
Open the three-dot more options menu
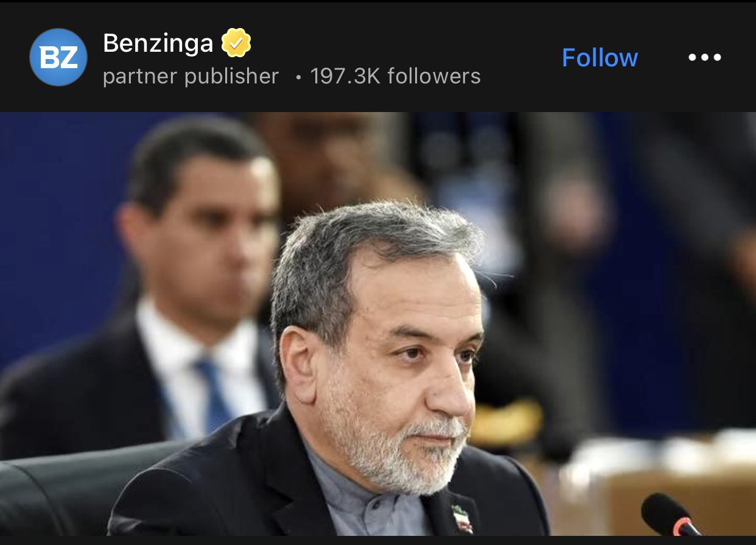click(705, 57)
